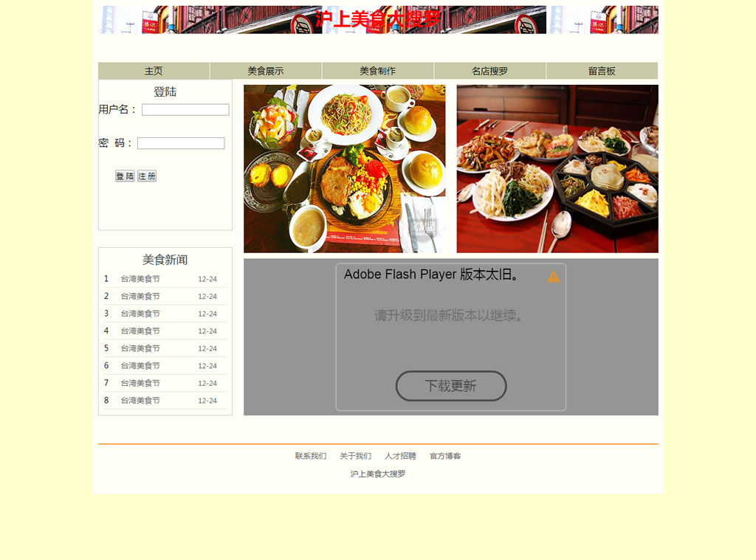
Task: Click the 用户名 username input field
Action: coord(185,110)
